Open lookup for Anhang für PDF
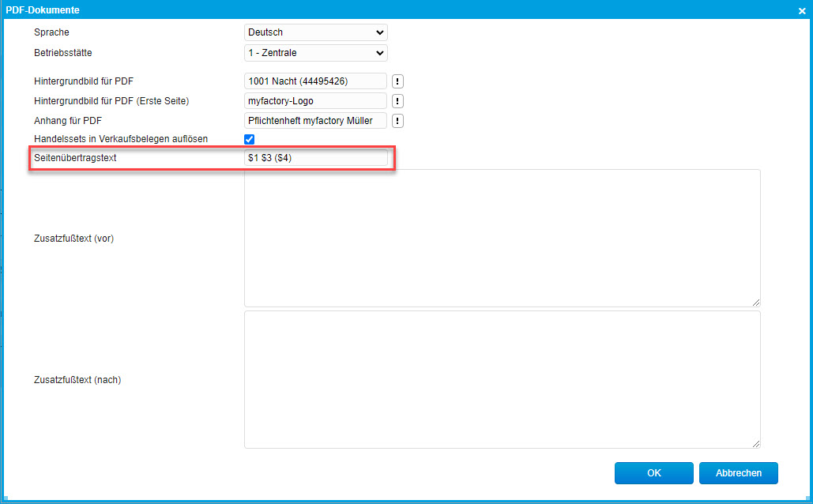 [397, 121]
